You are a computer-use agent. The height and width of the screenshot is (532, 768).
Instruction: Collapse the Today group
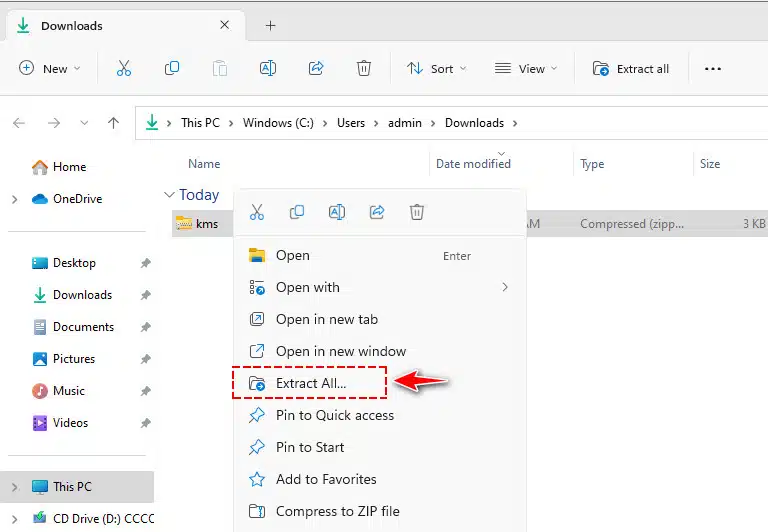coord(169,195)
